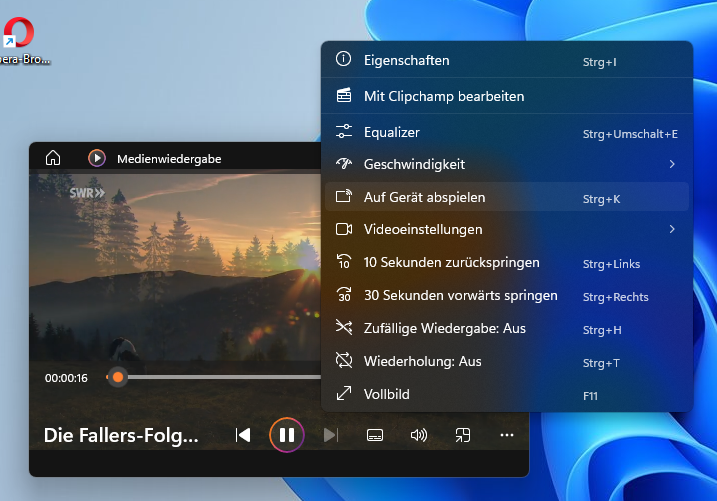Choose Mit Clipchamp bearbeiten
Screen dimensions: 717x501
pos(507,96)
